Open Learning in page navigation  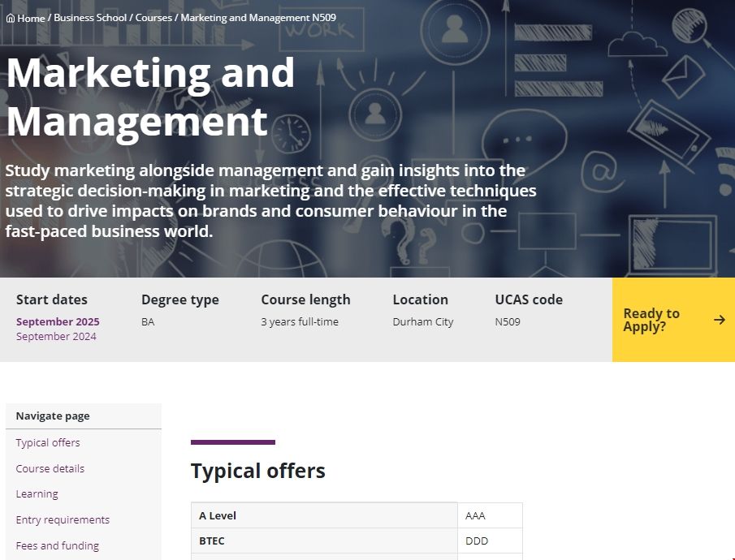click(37, 493)
